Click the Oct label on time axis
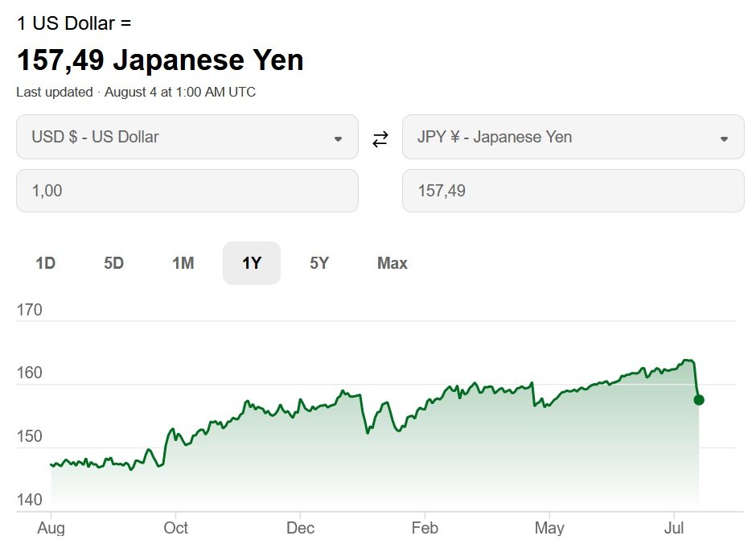 point(175,528)
